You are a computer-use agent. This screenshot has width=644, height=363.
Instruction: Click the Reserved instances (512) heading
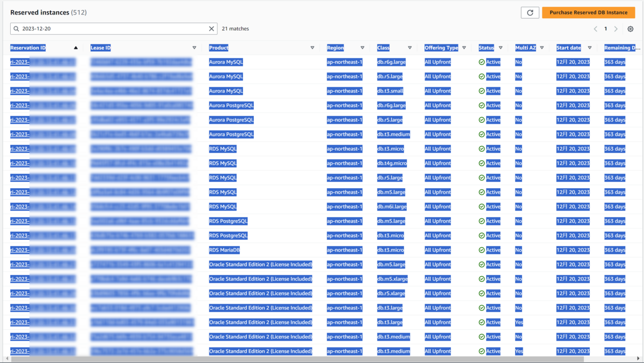48,12
